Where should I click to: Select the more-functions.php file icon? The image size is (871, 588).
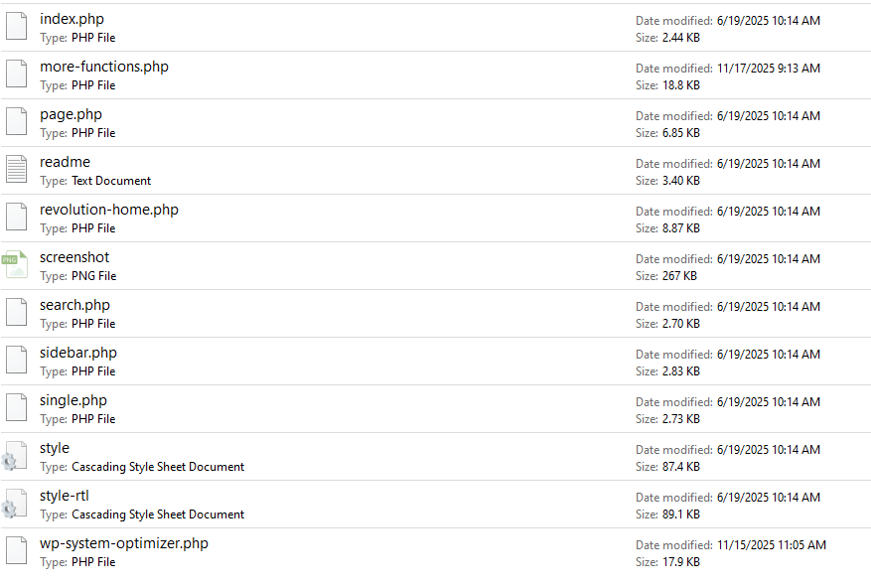(16, 74)
